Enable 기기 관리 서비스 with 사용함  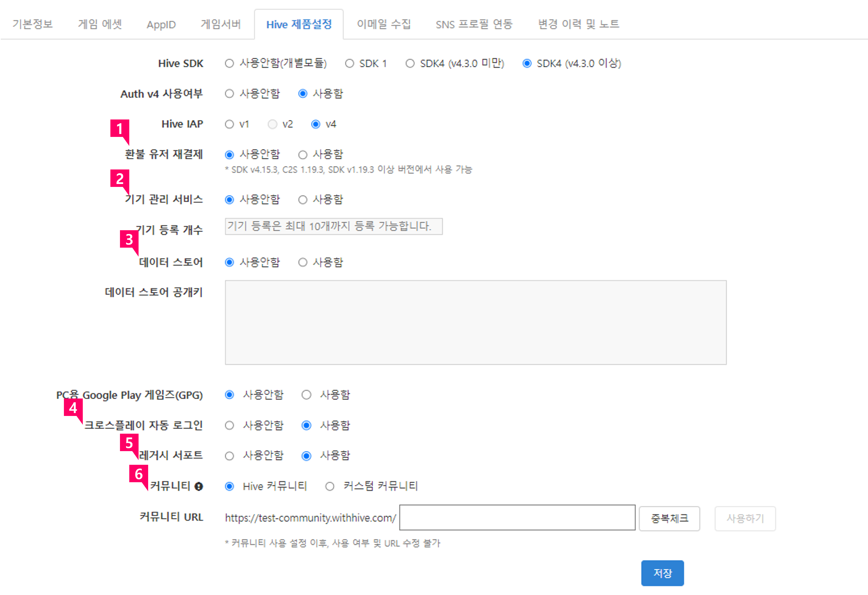(303, 200)
